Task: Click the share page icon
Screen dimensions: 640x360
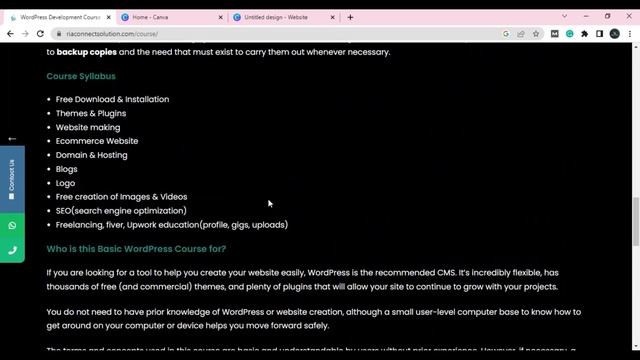Action: 521,34
